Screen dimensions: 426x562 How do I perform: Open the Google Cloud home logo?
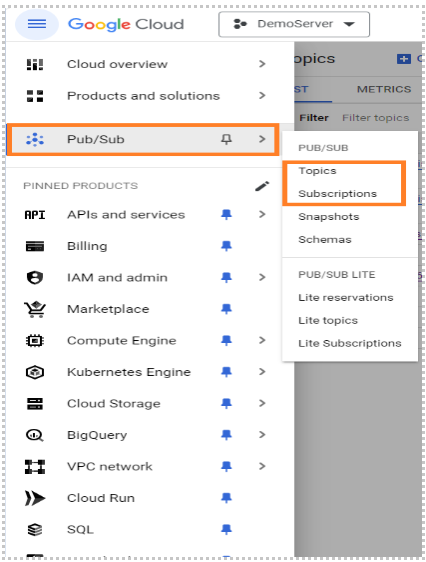126,24
